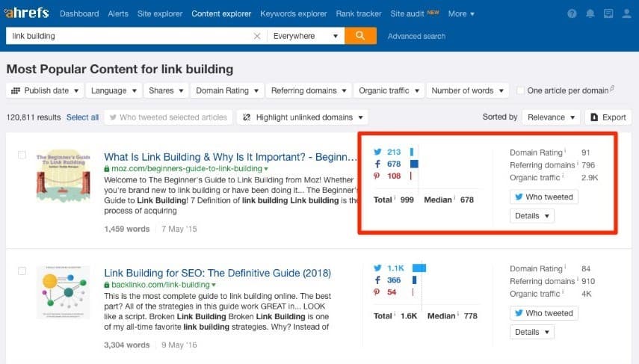This screenshot has height=364, width=639.
Task: Click the ahrefs logo
Action: (26, 13)
